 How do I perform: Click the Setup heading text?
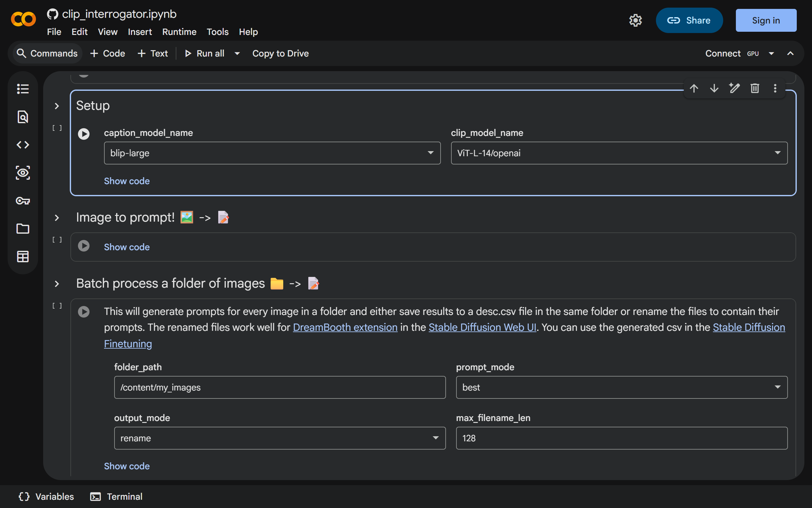pos(93,106)
